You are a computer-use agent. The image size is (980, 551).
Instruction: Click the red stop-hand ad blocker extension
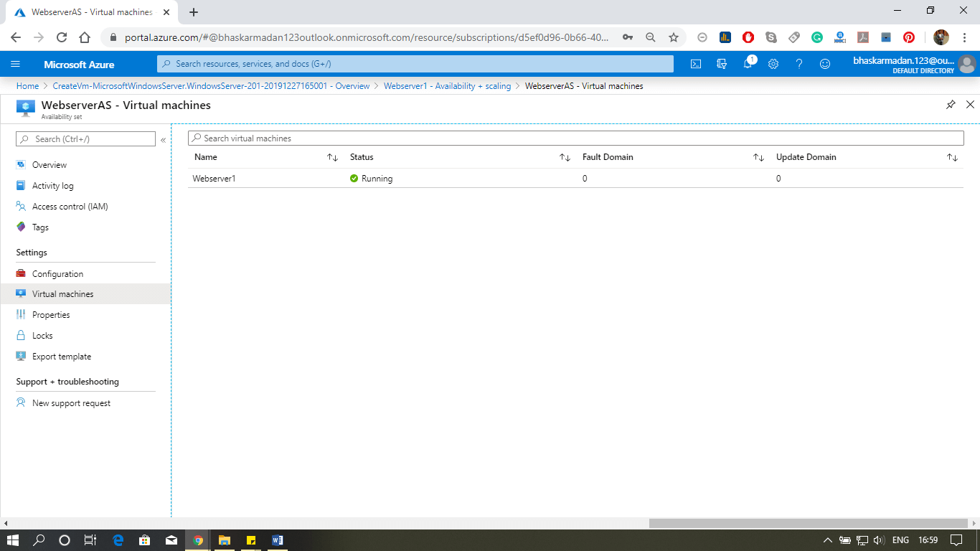point(748,37)
